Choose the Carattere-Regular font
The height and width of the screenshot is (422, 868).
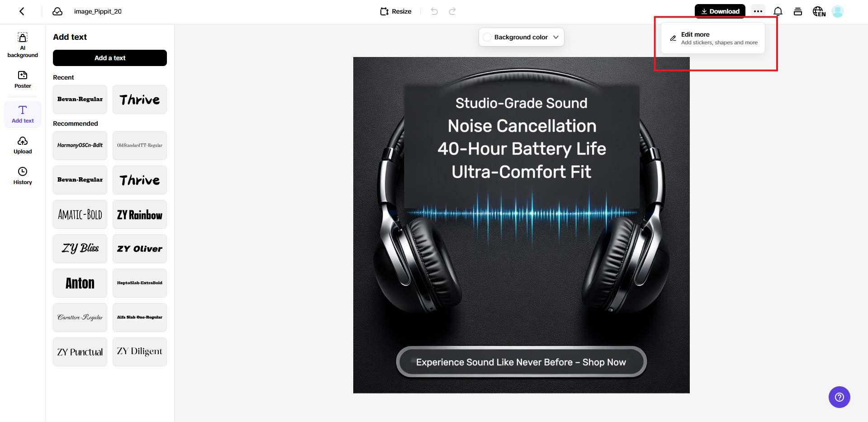point(80,318)
